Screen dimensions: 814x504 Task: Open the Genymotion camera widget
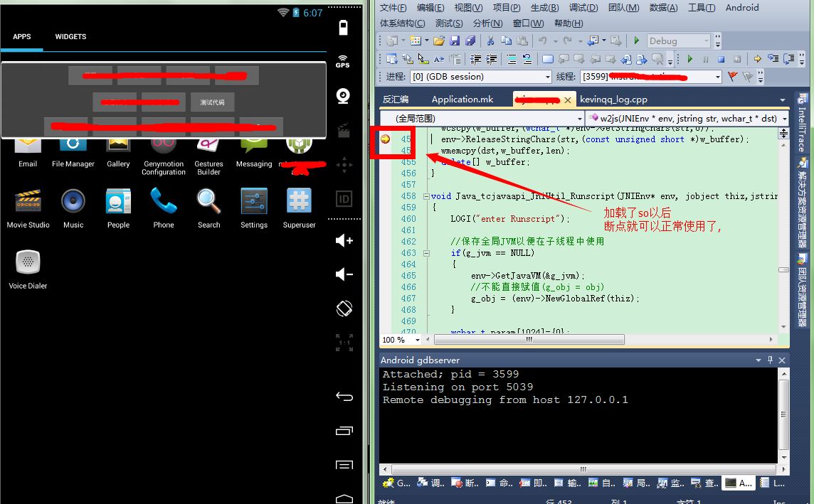(344, 96)
